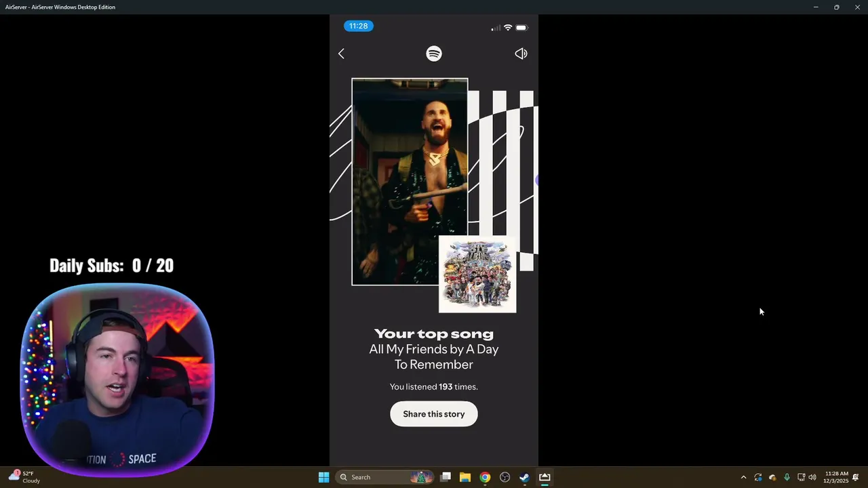Tap the album cover thumbnail
This screenshot has width=868, height=488.
pos(477,274)
